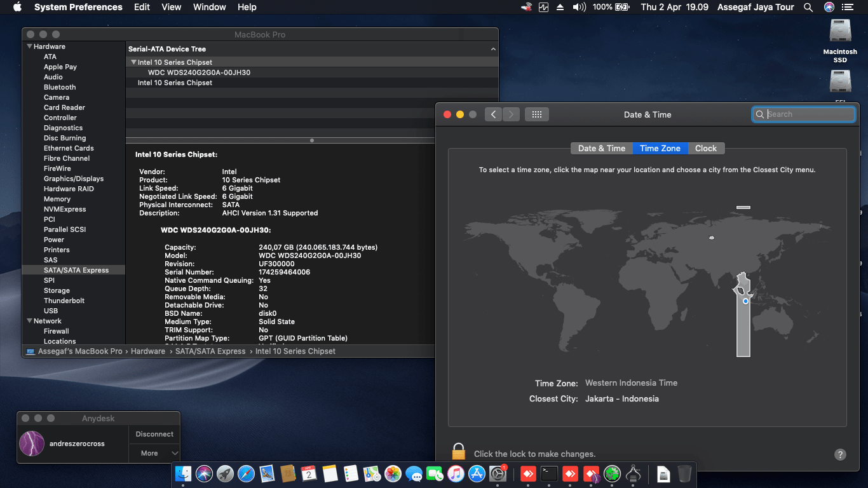Open the Mail stamp icon in Dock
Viewport: 868px width, 488px height.
pyautogui.click(x=267, y=473)
